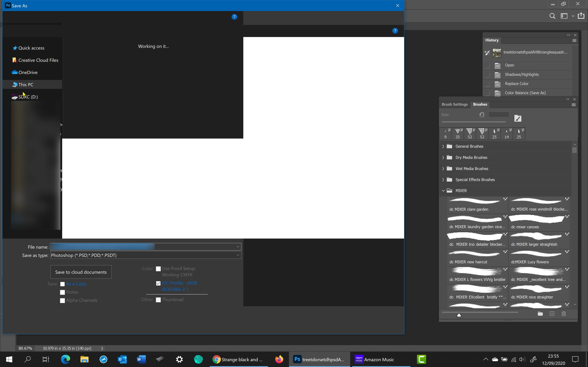
Task: Expand the General Brushes folder
Action: [443, 146]
